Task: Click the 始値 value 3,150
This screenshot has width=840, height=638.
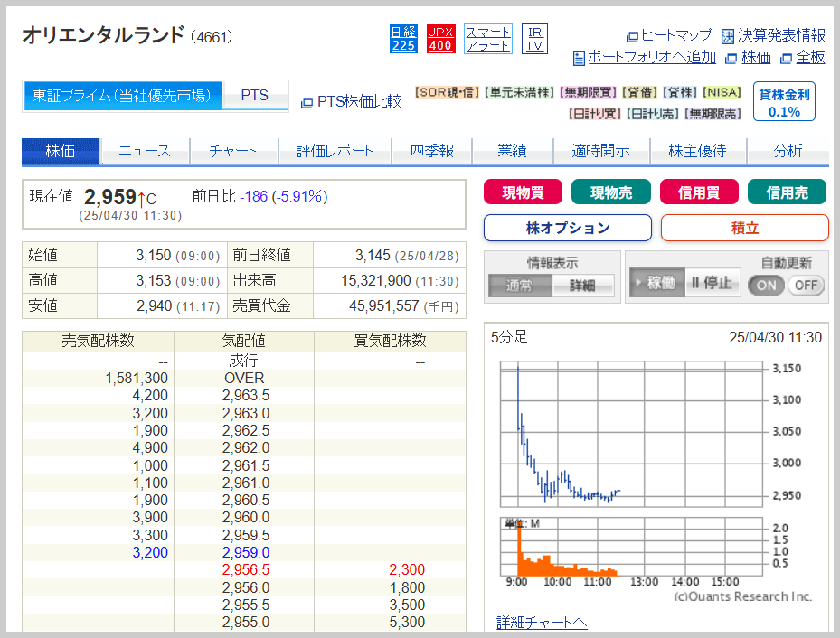Action: click(153, 256)
